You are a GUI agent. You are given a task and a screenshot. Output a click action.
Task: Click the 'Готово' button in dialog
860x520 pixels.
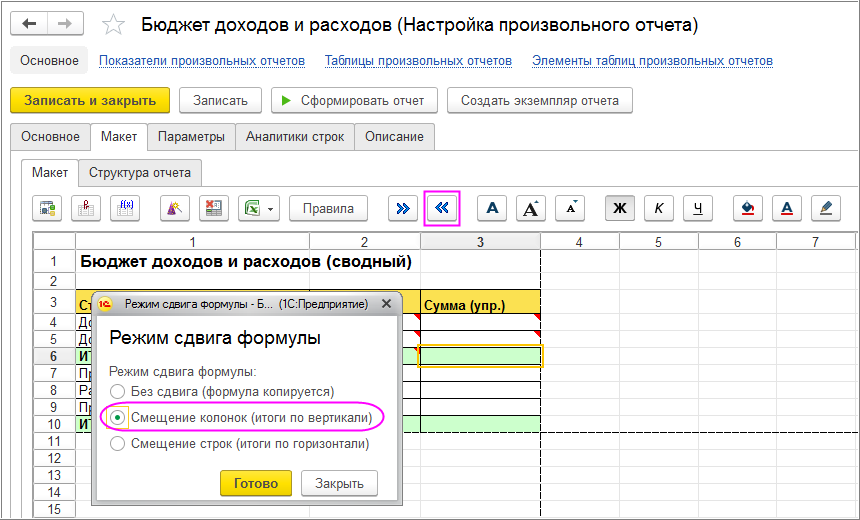tap(255, 483)
